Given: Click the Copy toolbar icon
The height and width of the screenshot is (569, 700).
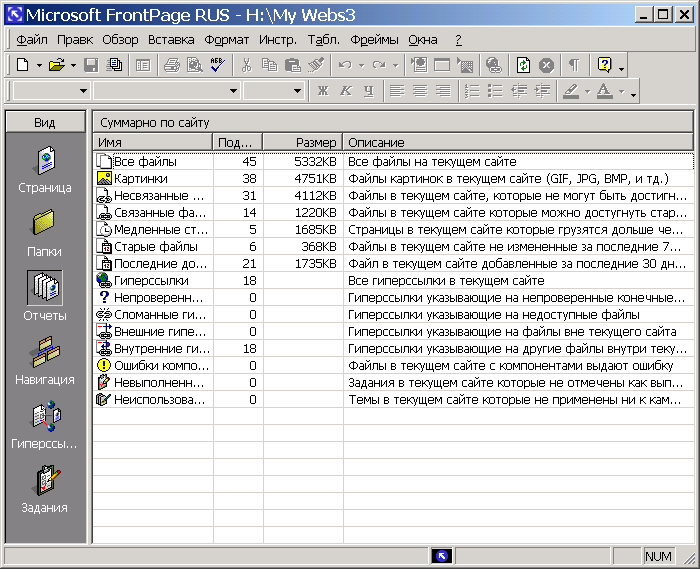Looking at the screenshot, I should click(x=269, y=65).
